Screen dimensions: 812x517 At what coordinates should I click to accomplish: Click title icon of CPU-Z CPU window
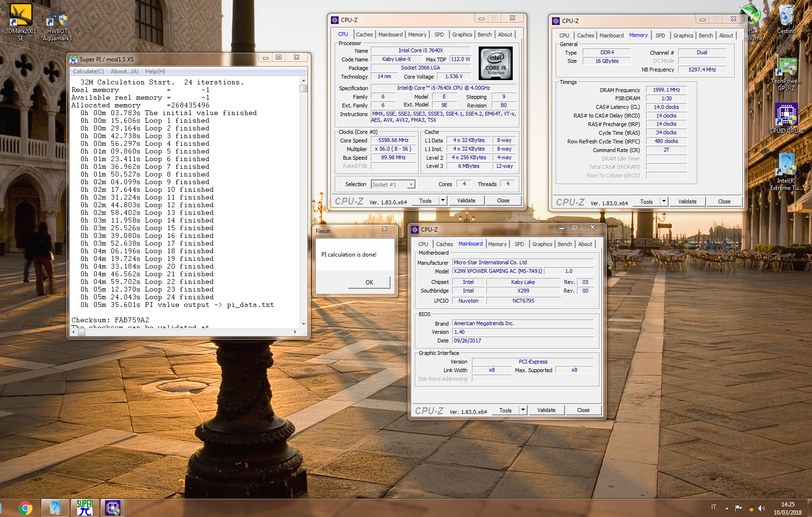click(335, 20)
